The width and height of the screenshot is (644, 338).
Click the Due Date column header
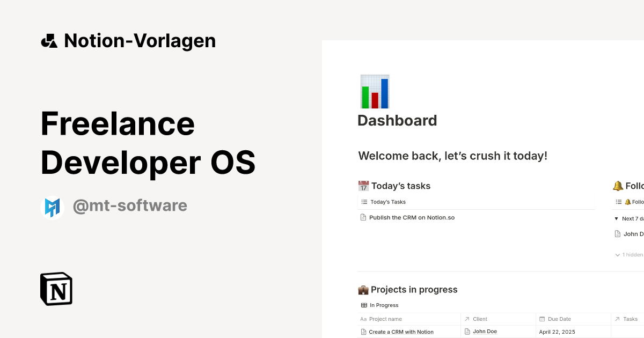[559, 319]
